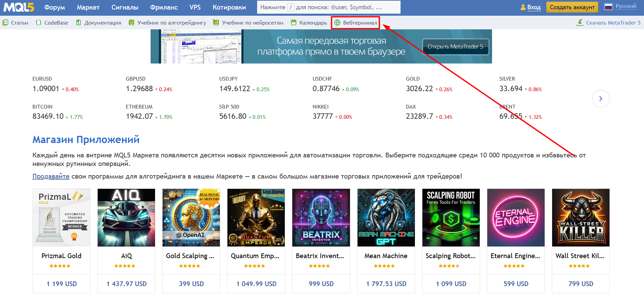The height and width of the screenshot is (295, 644).
Task: Click Открыть MetaTrader 5 banner button
Action: tap(456, 47)
